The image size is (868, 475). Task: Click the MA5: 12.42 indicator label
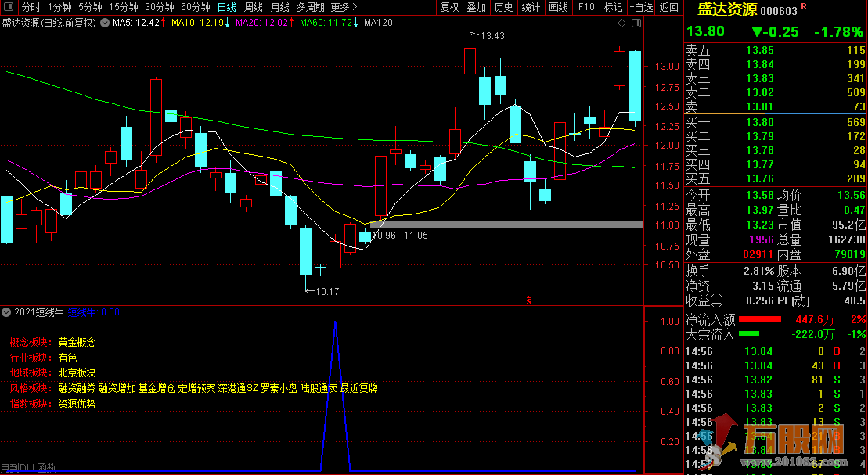(x=136, y=23)
